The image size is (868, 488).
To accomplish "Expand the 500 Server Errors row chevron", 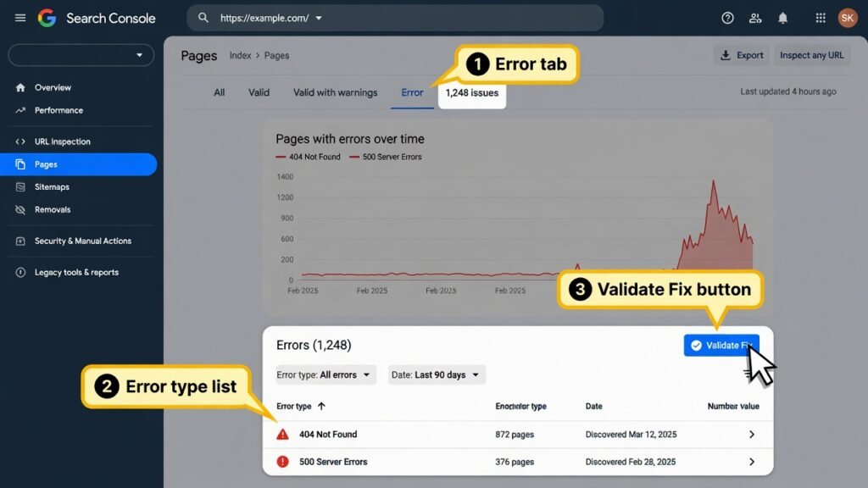I will 752,462.
